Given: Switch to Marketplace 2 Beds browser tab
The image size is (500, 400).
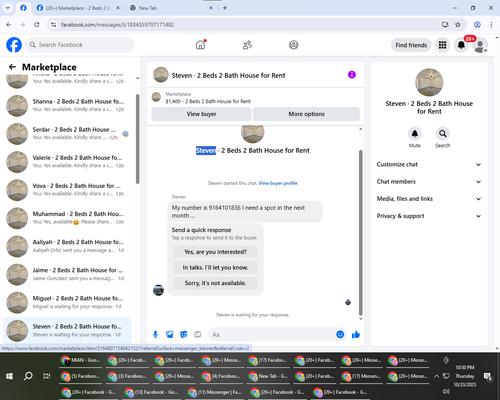Looking at the screenshot, I should pyautogui.click(x=78, y=8).
